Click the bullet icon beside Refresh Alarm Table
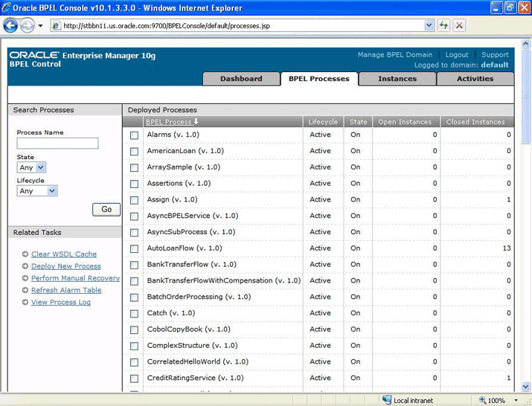The image size is (532, 406). point(25,290)
